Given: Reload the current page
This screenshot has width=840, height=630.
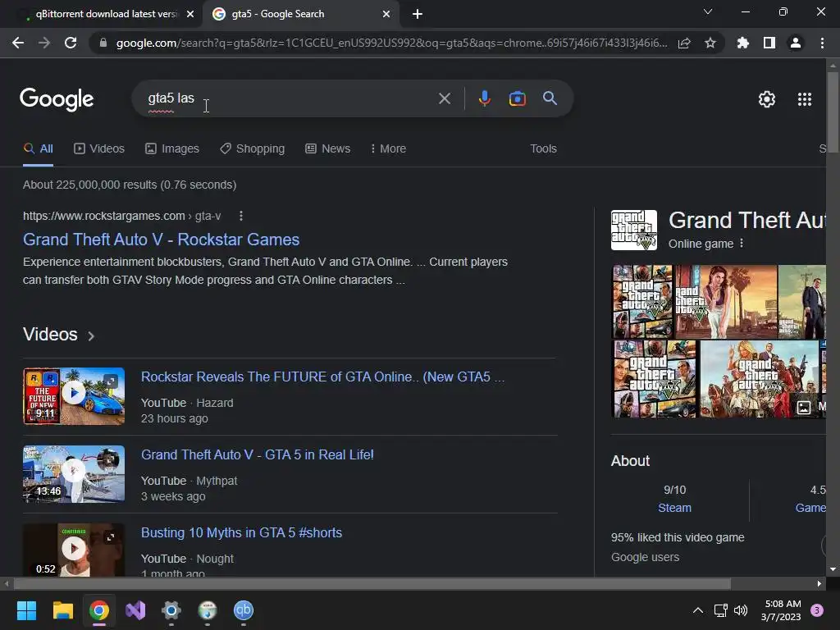Looking at the screenshot, I should click(71, 43).
